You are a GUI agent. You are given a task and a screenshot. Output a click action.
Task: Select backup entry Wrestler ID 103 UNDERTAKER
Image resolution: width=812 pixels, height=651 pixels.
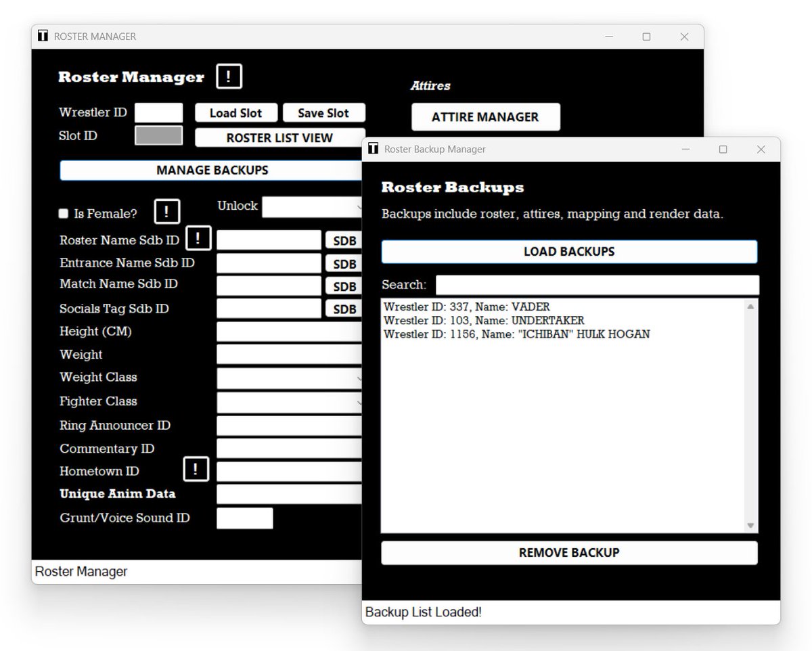pos(484,320)
